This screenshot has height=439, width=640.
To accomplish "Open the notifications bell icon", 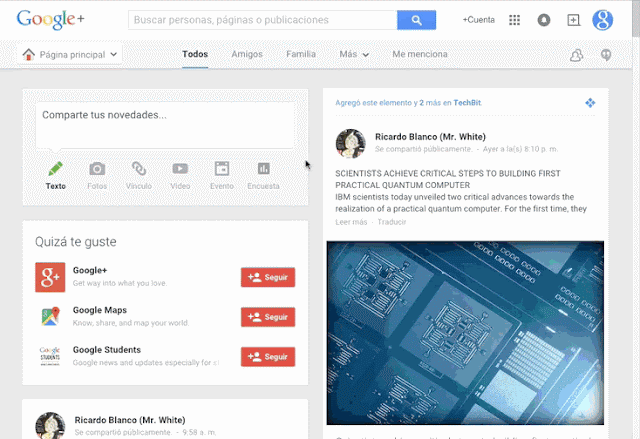I will click(544, 20).
